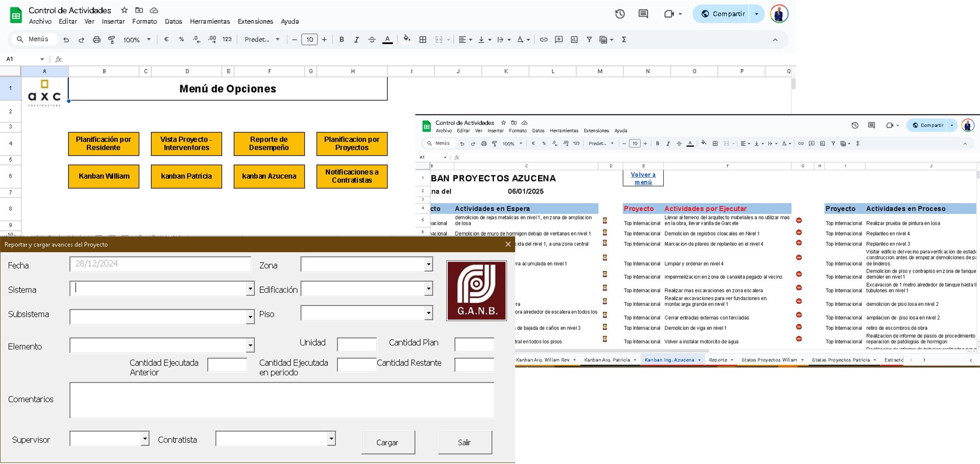The height and width of the screenshot is (464, 980).
Task: Open the Edificación dropdown
Action: (428, 289)
